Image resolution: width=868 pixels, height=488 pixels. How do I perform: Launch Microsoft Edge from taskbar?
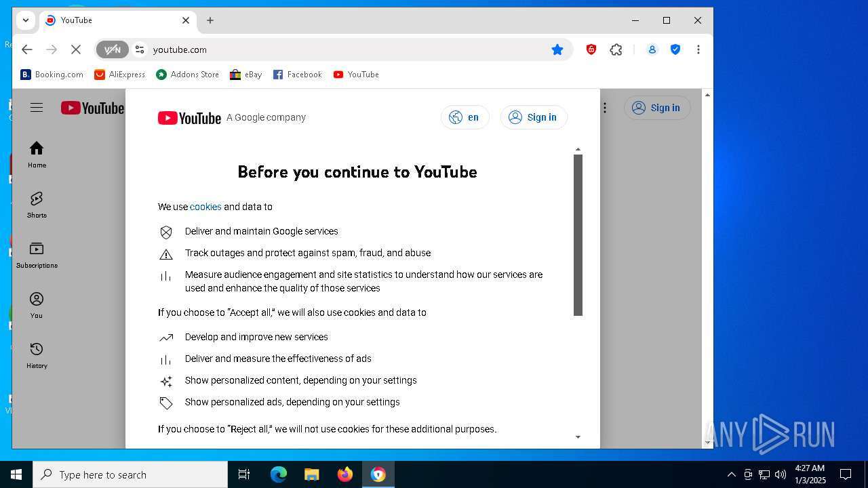point(279,474)
